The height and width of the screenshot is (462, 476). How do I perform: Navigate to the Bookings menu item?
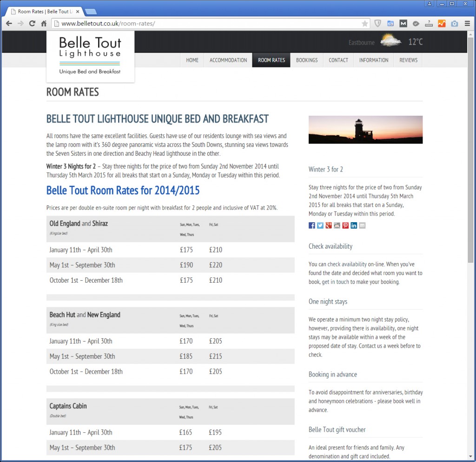pos(307,60)
